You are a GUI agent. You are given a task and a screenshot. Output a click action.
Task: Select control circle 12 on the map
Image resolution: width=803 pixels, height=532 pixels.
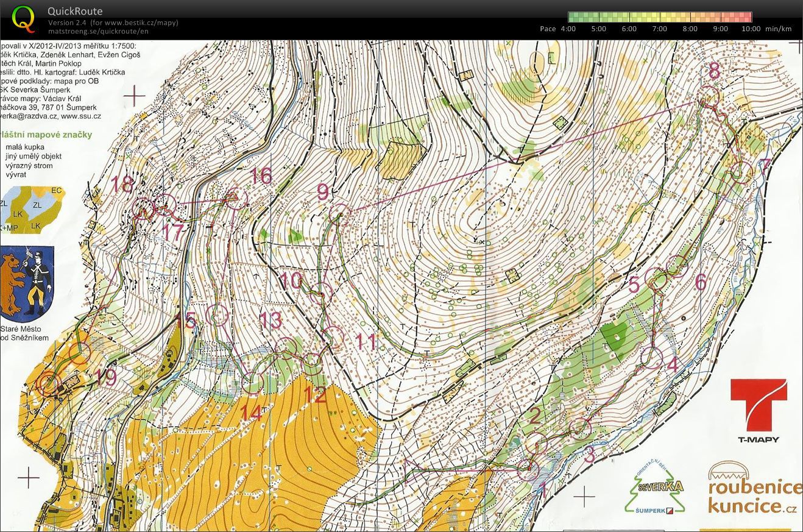click(x=312, y=364)
